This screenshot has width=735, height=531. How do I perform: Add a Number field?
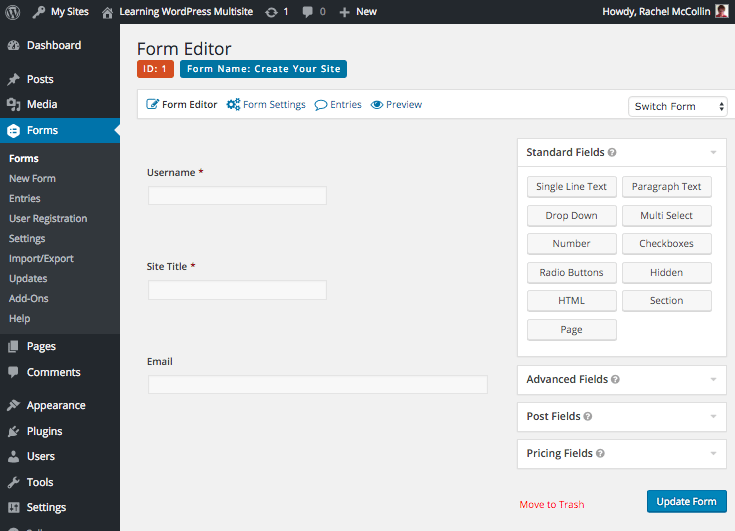571,244
